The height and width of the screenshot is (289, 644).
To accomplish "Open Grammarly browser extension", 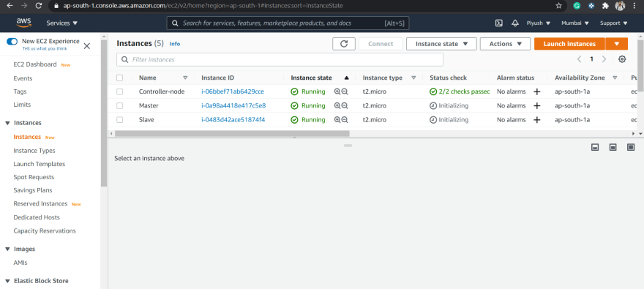I will [x=577, y=6].
